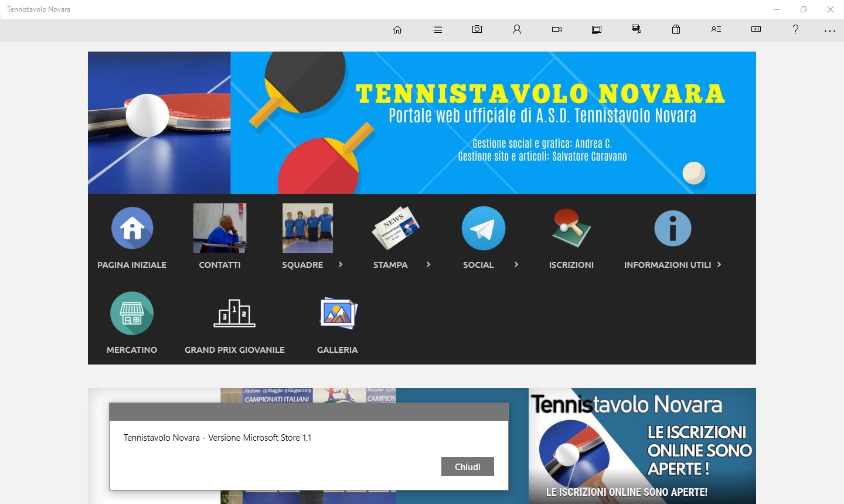Click the SOCIAL menu label
Image resolution: width=844 pixels, height=504 pixels.
coord(478,265)
